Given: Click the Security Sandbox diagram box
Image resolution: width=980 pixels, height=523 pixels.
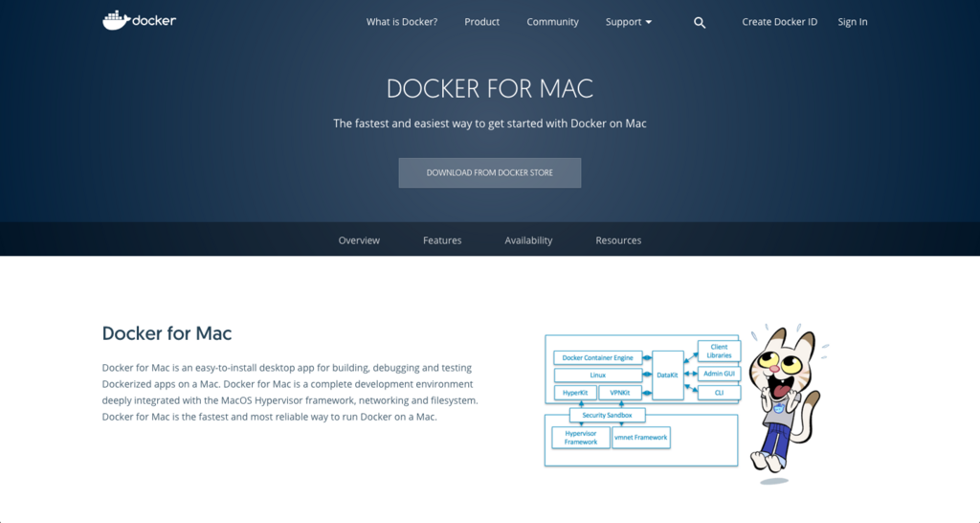Looking at the screenshot, I should coord(607,415).
